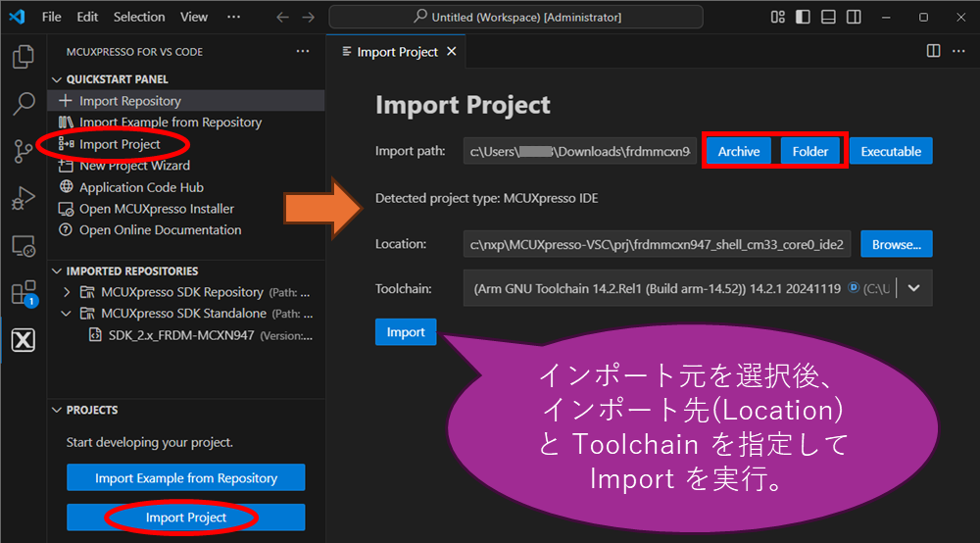
Task: Open the File menu
Action: [52, 17]
